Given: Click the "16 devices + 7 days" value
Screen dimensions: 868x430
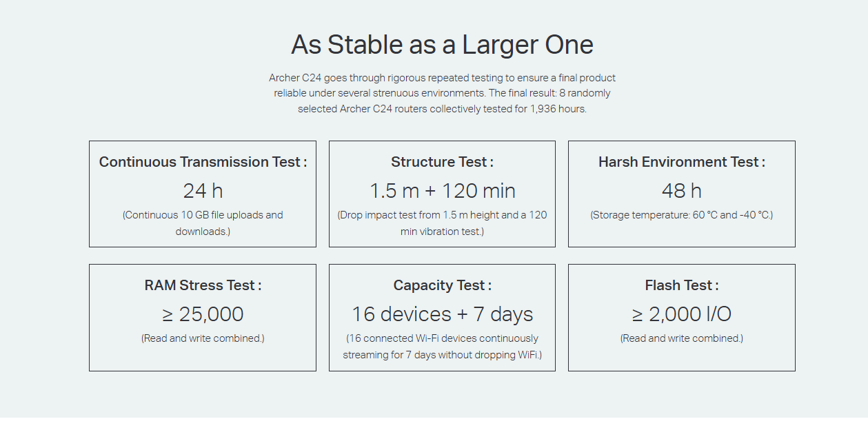Looking at the screenshot, I should 442,314.
